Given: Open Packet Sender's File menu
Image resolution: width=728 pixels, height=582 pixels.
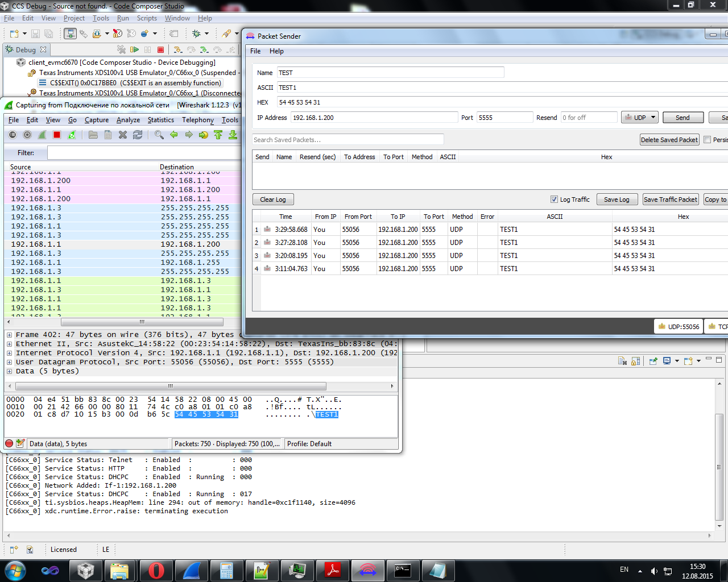Looking at the screenshot, I should click(255, 51).
